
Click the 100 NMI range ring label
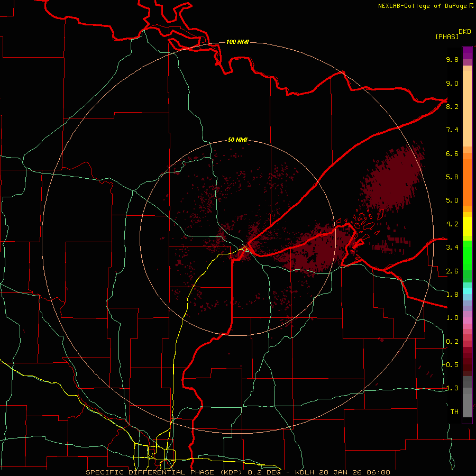(237, 42)
